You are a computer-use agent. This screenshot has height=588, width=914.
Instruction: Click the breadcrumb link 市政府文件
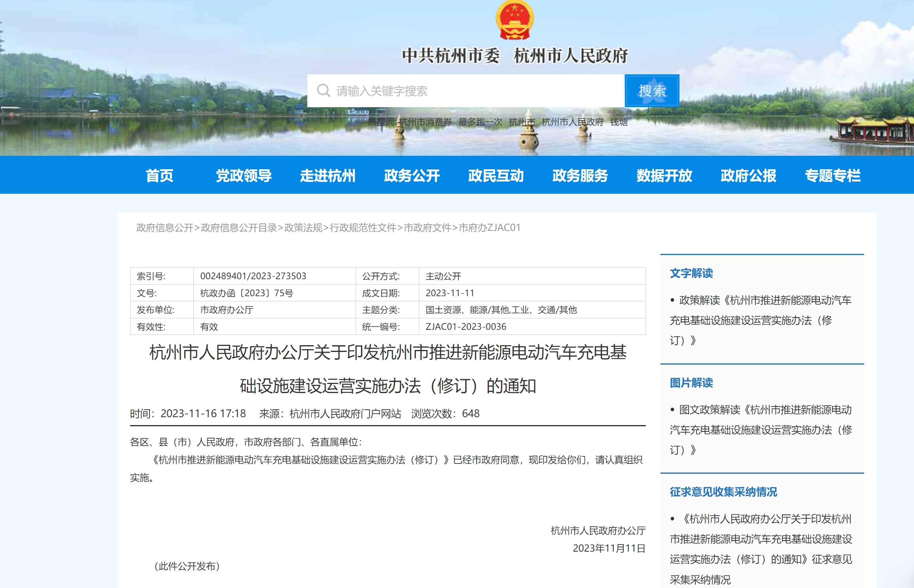[427, 228]
